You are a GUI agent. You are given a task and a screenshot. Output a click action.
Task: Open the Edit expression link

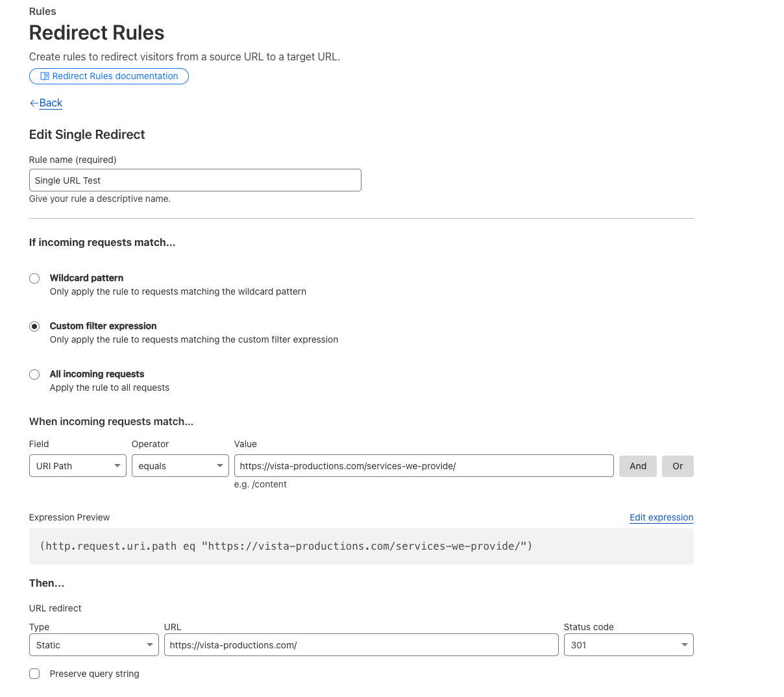pos(661,517)
